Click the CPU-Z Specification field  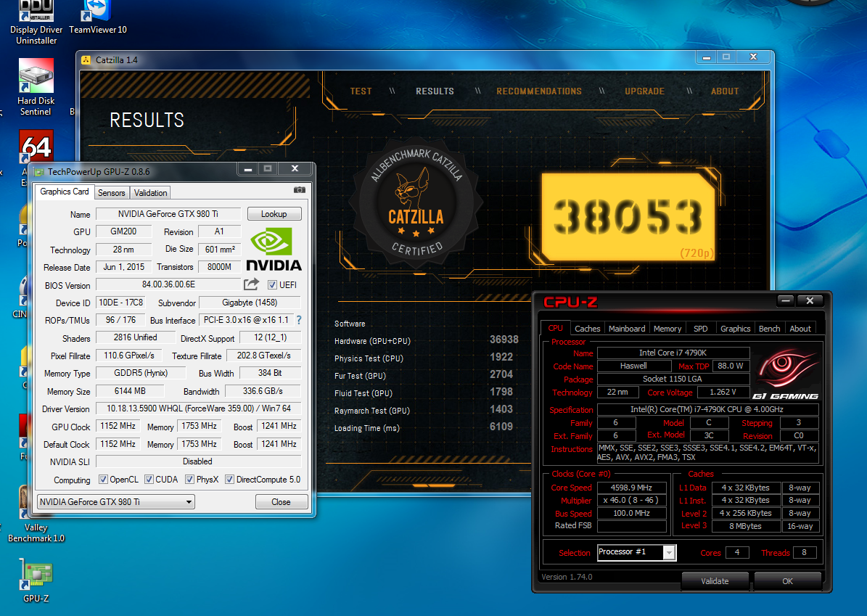pyautogui.click(x=707, y=409)
